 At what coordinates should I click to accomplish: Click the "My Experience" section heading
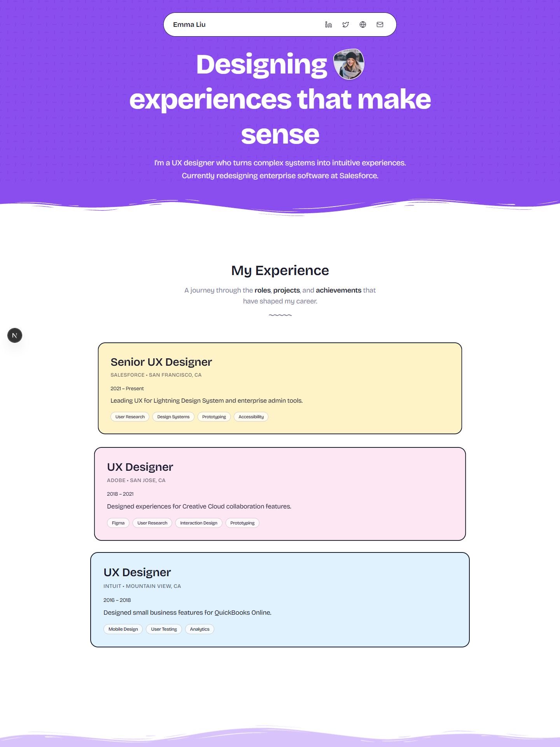tap(280, 270)
